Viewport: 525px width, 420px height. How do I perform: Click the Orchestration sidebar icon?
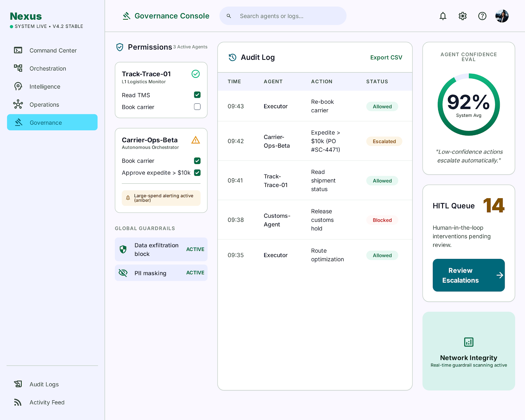pyautogui.click(x=18, y=68)
